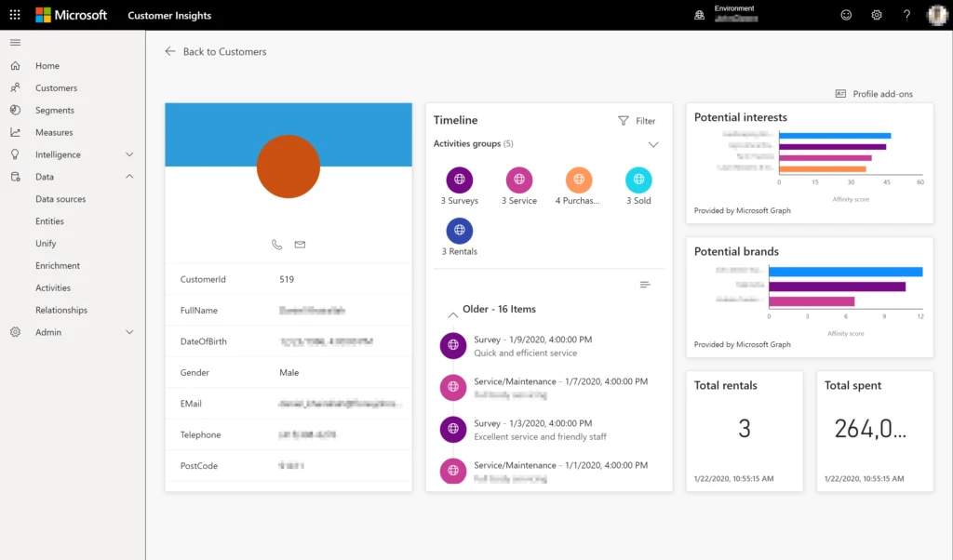Click the user profile avatar
The height and width of the screenshot is (560, 953).
pyautogui.click(x=936, y=15)
